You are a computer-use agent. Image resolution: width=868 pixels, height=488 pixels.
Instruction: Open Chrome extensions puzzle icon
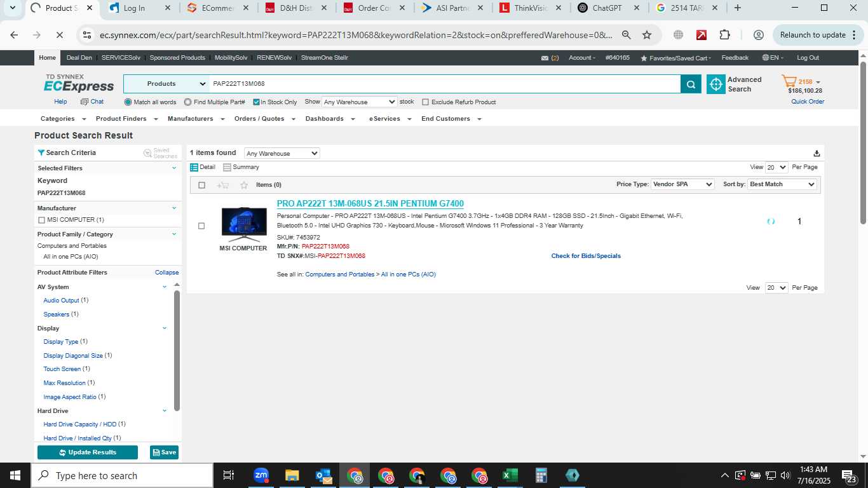point(725,35)
